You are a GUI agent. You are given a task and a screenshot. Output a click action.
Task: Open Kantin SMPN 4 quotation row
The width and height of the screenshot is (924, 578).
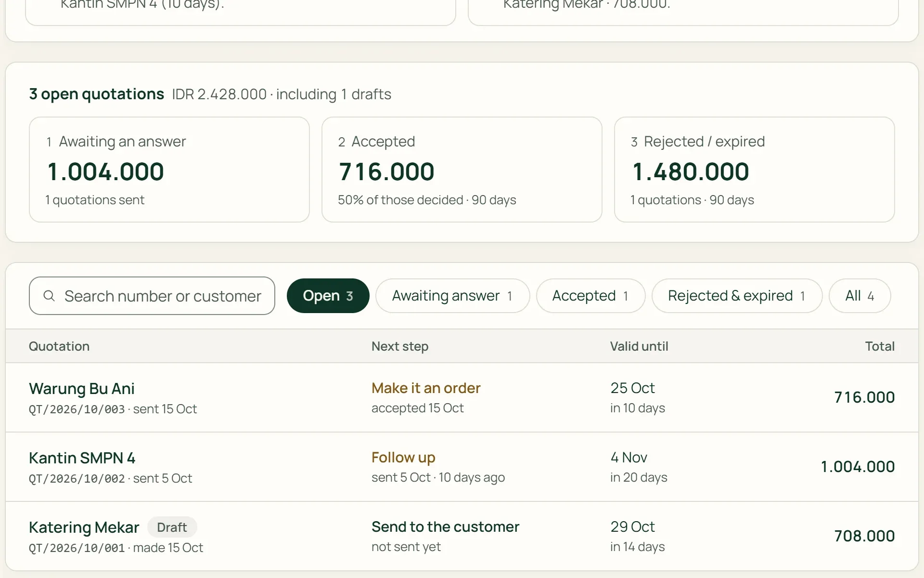point(462,467)
